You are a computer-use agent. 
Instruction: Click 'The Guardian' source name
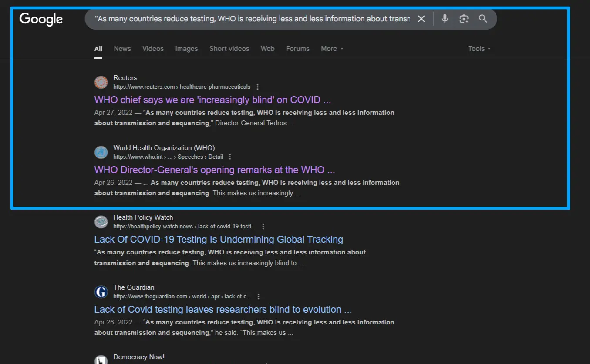(x=134, y=287)
